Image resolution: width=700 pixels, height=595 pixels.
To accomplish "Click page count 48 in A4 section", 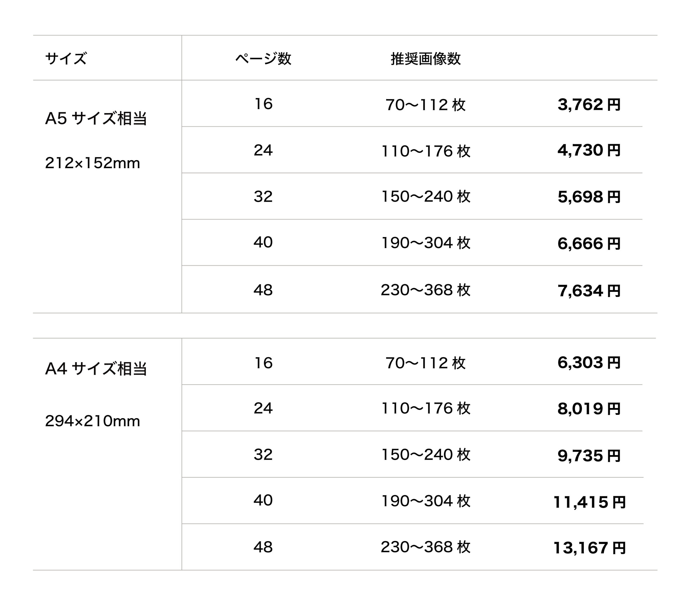I will point(263,547).
